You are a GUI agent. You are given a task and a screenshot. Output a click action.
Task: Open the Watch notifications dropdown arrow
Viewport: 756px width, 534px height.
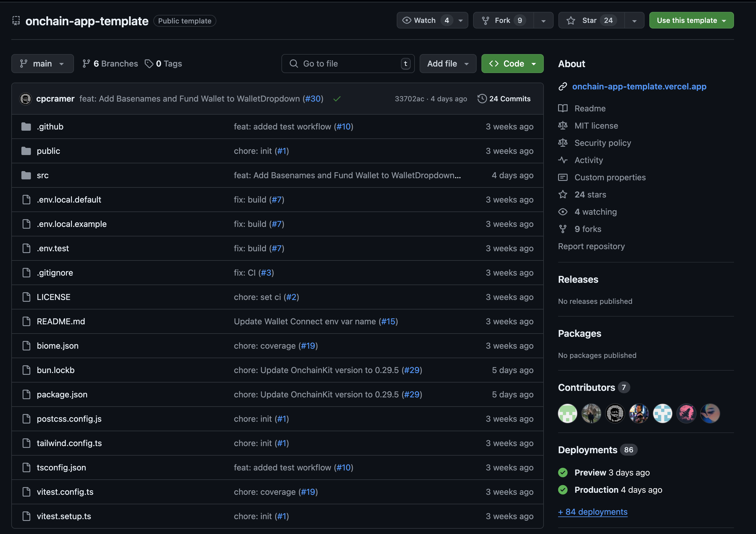pyautogui.click(x=461, y=20)
